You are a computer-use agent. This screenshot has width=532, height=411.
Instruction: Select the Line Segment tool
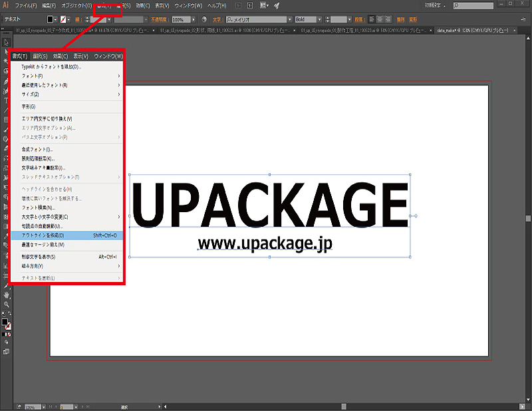click(6, 110)
